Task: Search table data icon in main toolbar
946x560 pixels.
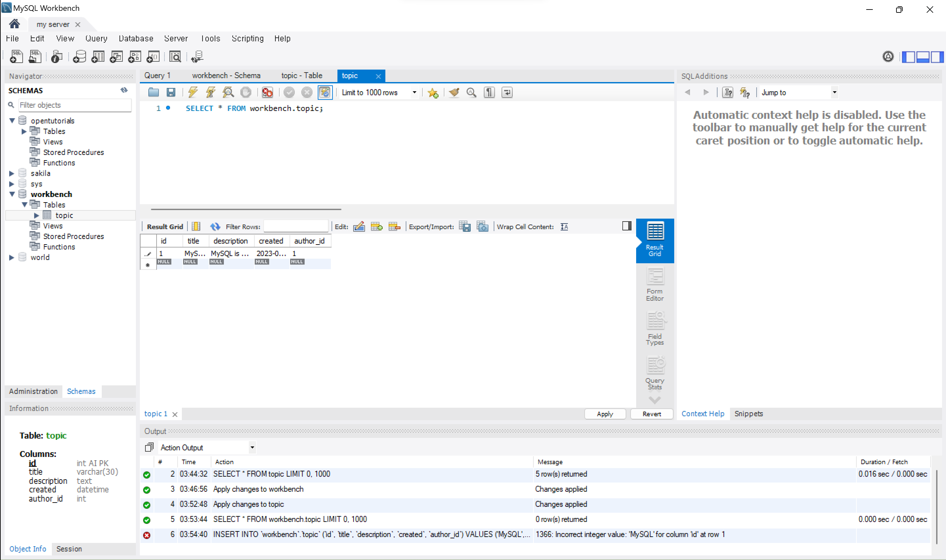Action: pyautogui.click(x=175, y=56)
